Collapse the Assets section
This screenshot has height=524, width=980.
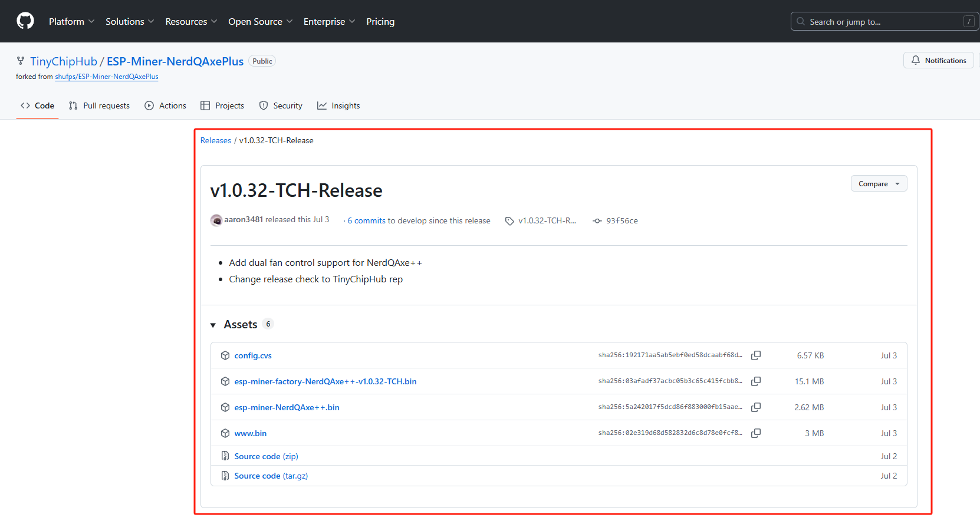[x=213, y=325]
